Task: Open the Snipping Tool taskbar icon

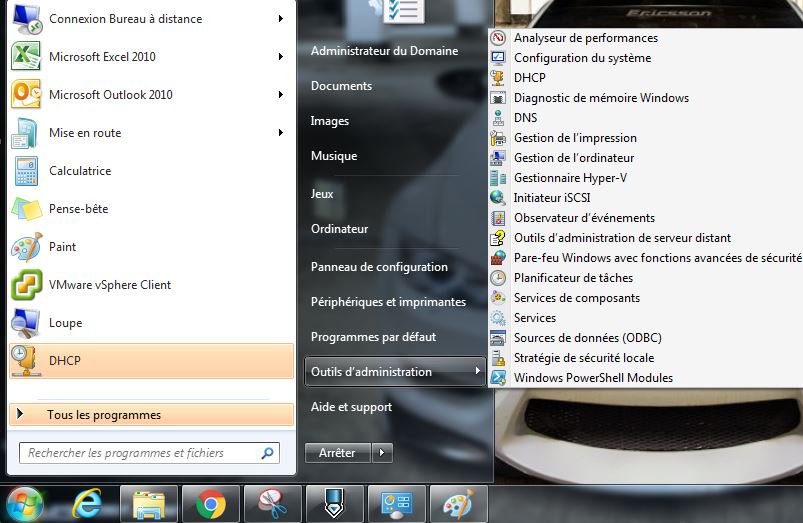Action: click(272, 504)
